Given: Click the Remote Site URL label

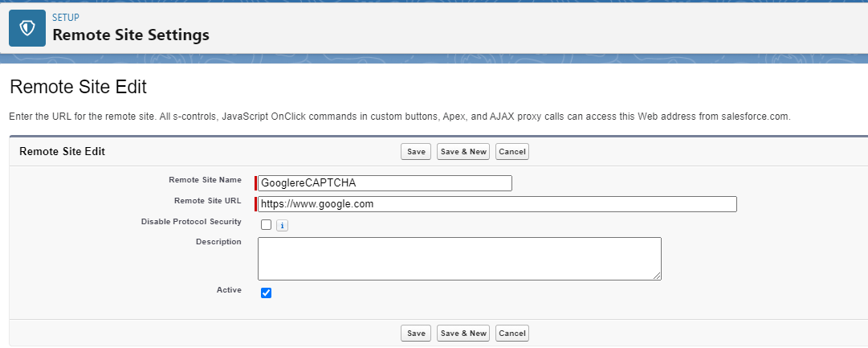Looking at the screenshot, I should 208,201.
